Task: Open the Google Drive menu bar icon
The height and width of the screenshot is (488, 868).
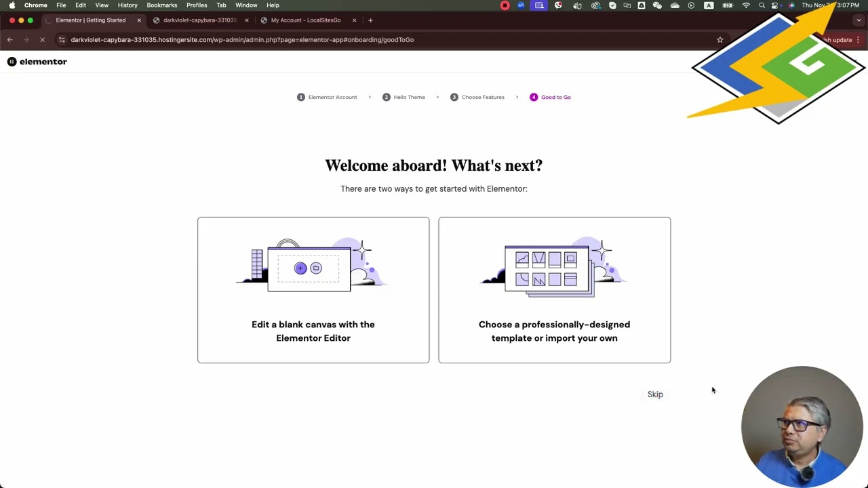Action: tap(642, 5)
